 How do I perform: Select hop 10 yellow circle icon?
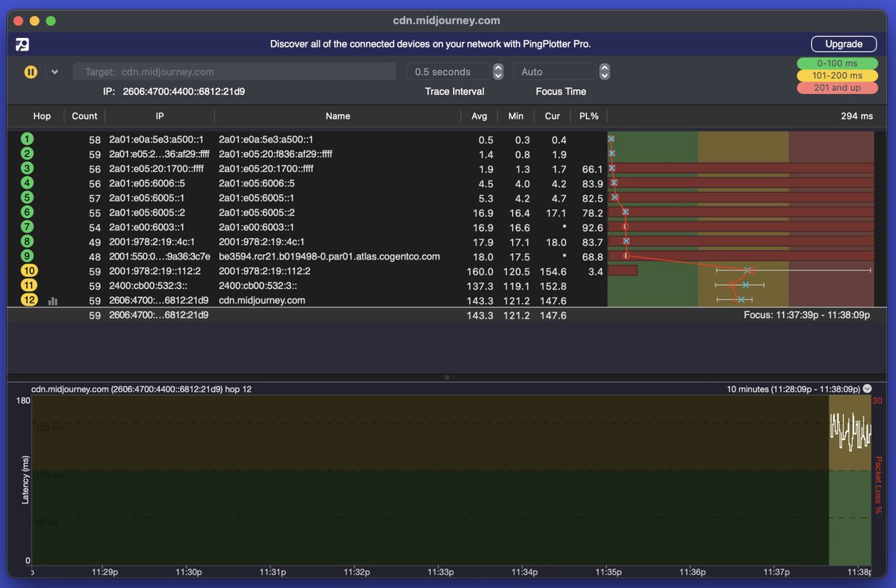point(29,271)
